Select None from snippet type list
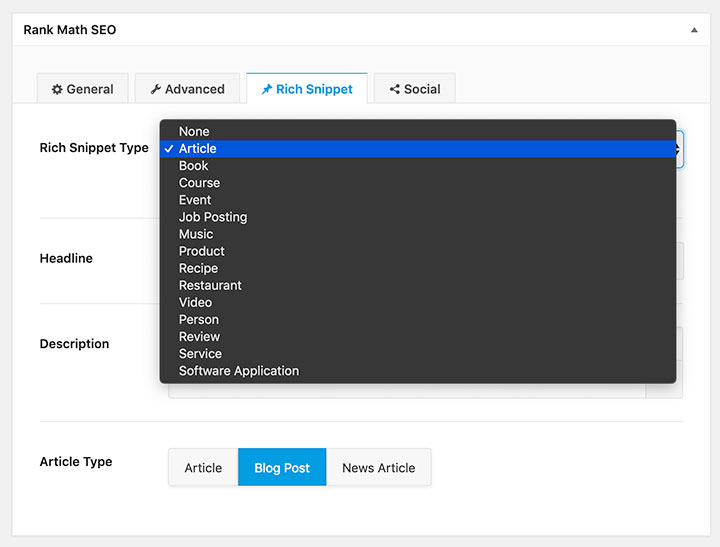The height and width of the screenshot is (547, 720). click(x=194, y=131)
